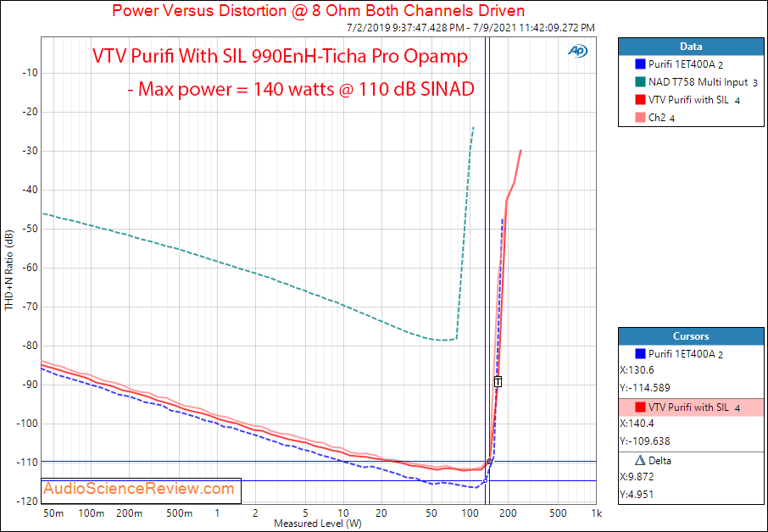Image resolution: width=768 pixels, height=532 pixels.
Task: Click the teal NAD T758 legend swatch
Action: pos(640,82)
